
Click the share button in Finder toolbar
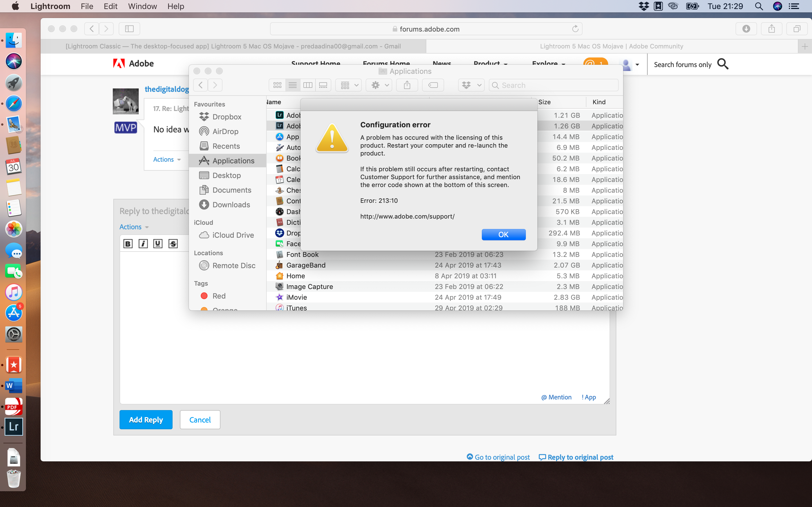[407, 85]
